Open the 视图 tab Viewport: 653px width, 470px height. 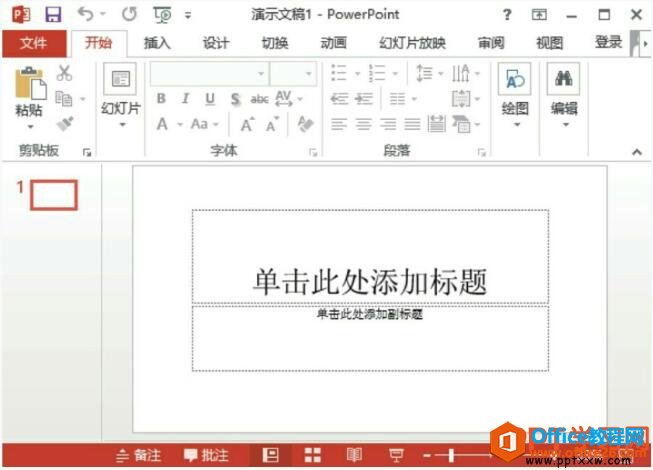550,43
